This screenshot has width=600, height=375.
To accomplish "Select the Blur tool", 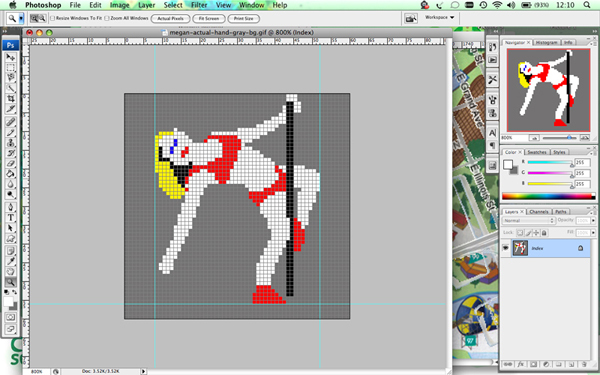I will click(11, 184).
